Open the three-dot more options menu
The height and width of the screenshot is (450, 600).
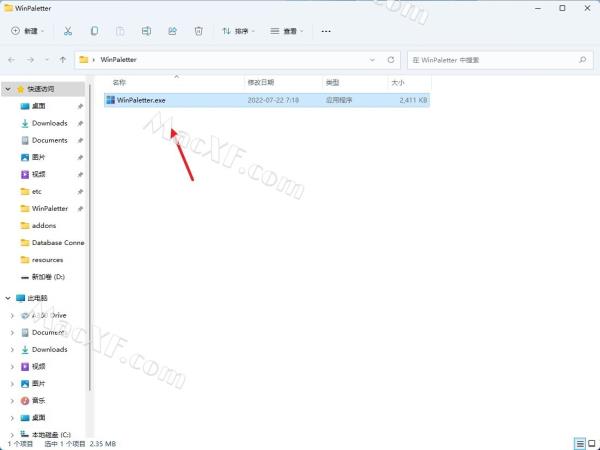click(326, 31)
